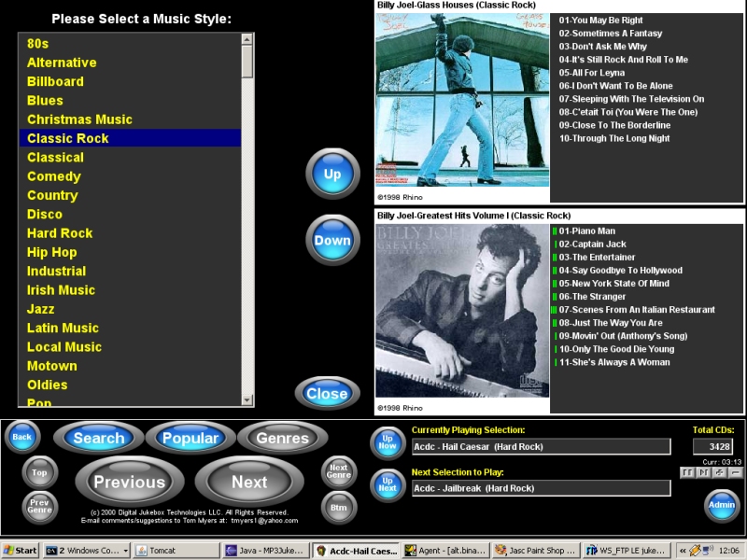
Task: Queue song 05-All For Leyna
Action: coord(592,73)
